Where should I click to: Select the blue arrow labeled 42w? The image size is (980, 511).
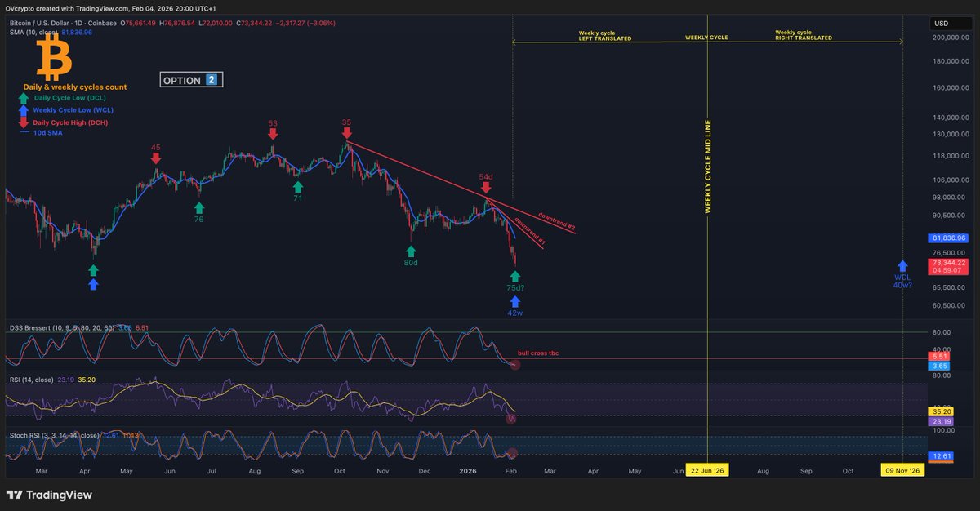[515, 301]
